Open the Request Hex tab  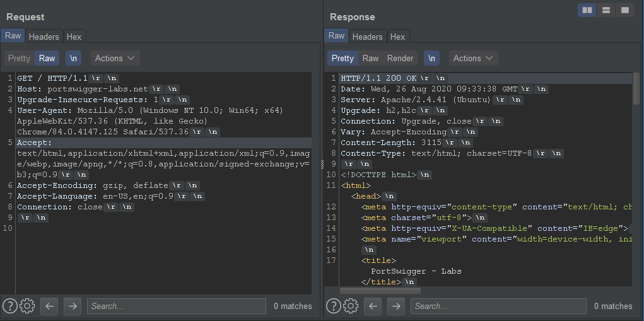tap(74, 37)
